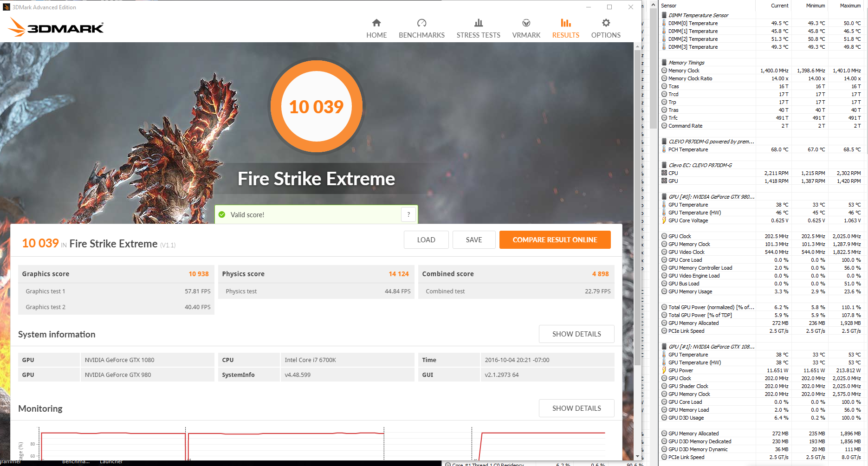868x466 pixels.
Task: Click COMPARE RESULT ONLINE button
Action: pos(555,240)
